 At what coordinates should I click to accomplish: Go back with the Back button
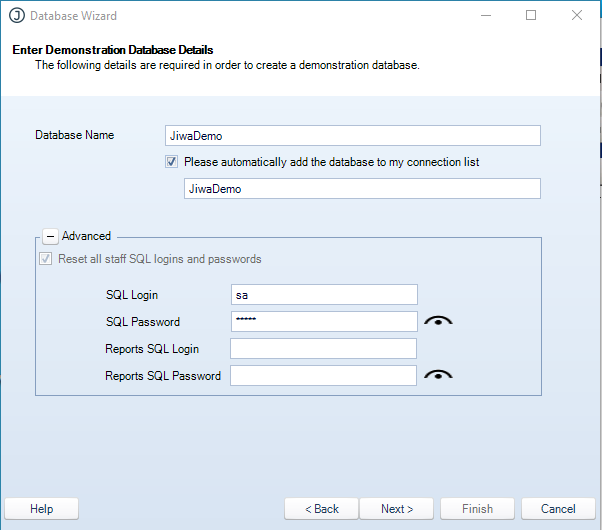tap(321, 509)
